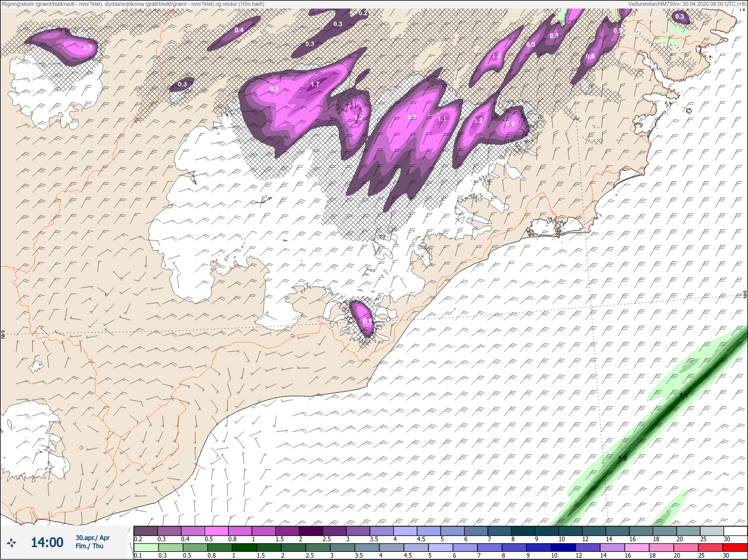Click the 0.7 value in the northwest snow patch
The width and height of the screenshot is (748, 560).
88,47
